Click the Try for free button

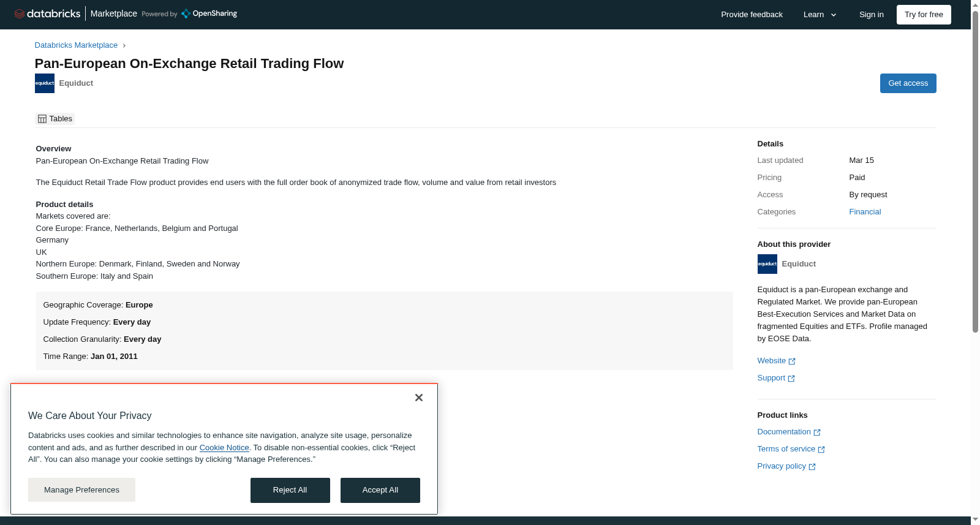coord(924,15)
